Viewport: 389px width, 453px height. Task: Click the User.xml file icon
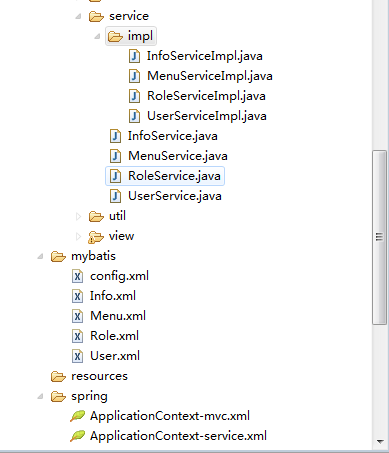pyautogui.click(x=77, y=356)
